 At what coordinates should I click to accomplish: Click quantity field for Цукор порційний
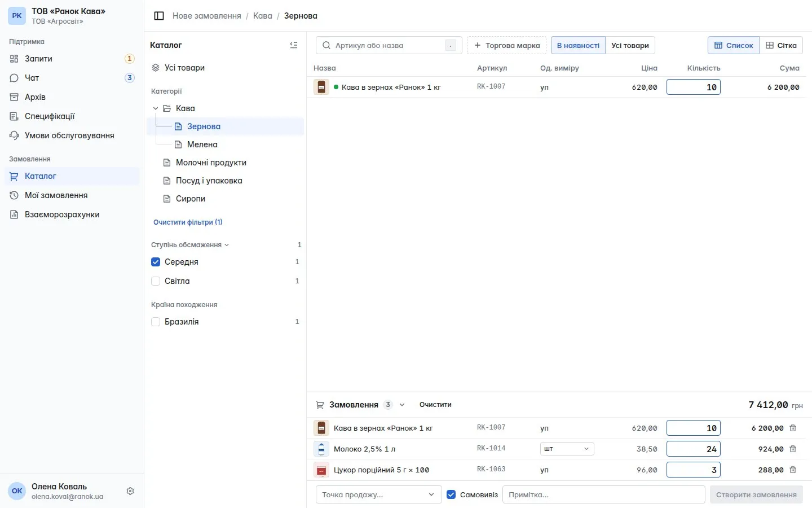694,470
